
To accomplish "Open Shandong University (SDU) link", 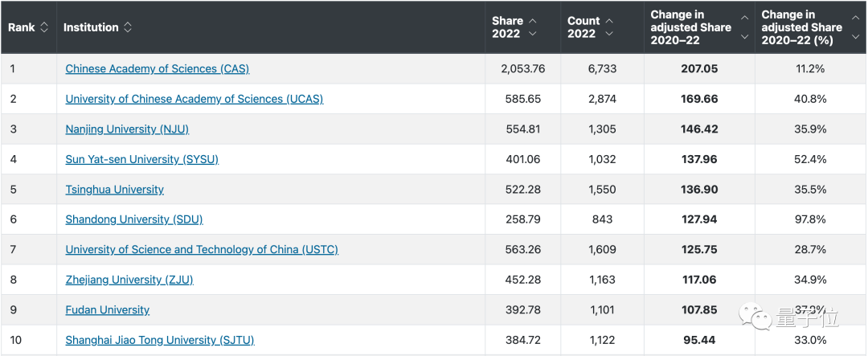I will pos(134,219).
